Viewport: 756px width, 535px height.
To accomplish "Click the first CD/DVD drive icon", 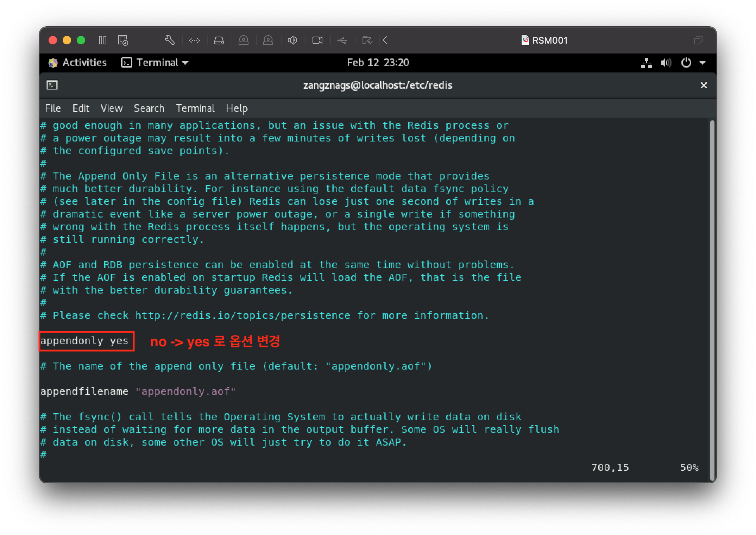I will (x=244, y=40).
